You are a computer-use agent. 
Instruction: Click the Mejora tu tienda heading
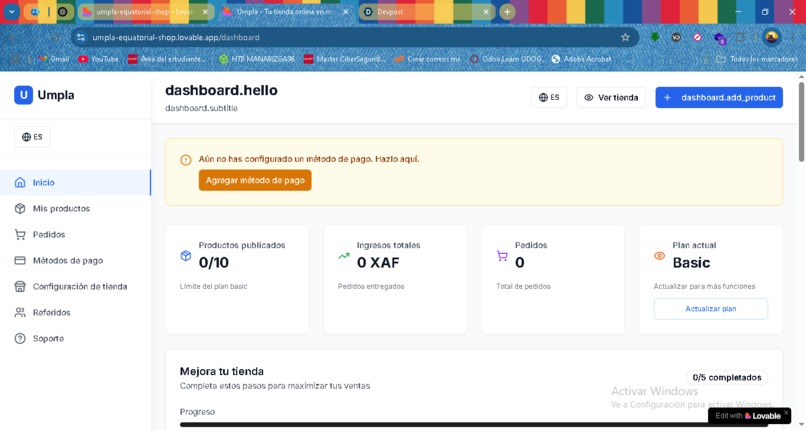click(222, 371)
